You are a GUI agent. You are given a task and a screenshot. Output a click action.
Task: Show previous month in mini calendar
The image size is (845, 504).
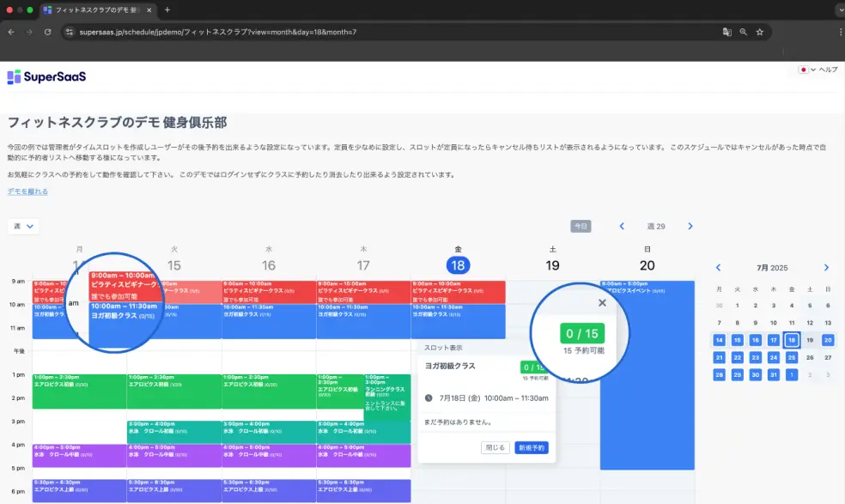[719, 267]
